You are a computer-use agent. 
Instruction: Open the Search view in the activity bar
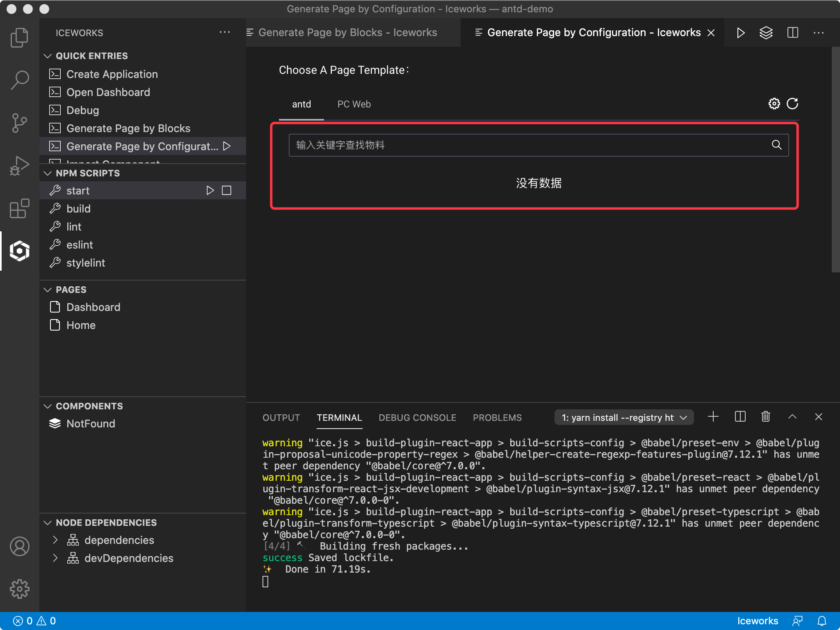[19, 80]
